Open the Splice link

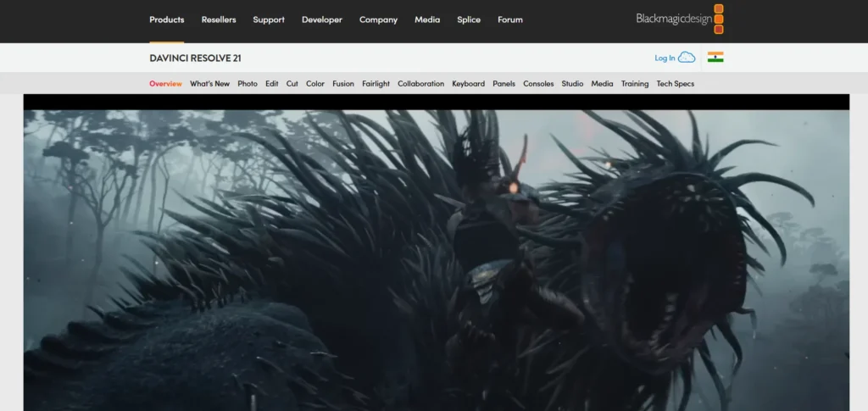pyautogui.click(x=469, y=19)
